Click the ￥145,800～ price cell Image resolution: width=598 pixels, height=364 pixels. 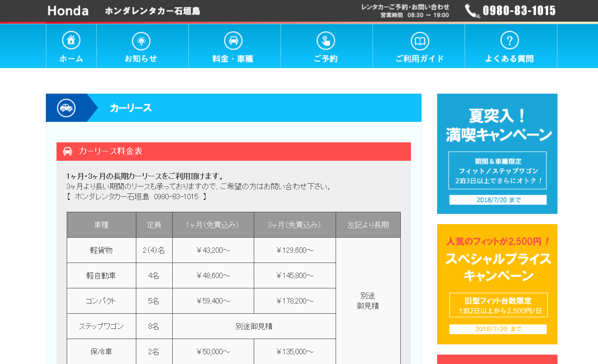295,276
